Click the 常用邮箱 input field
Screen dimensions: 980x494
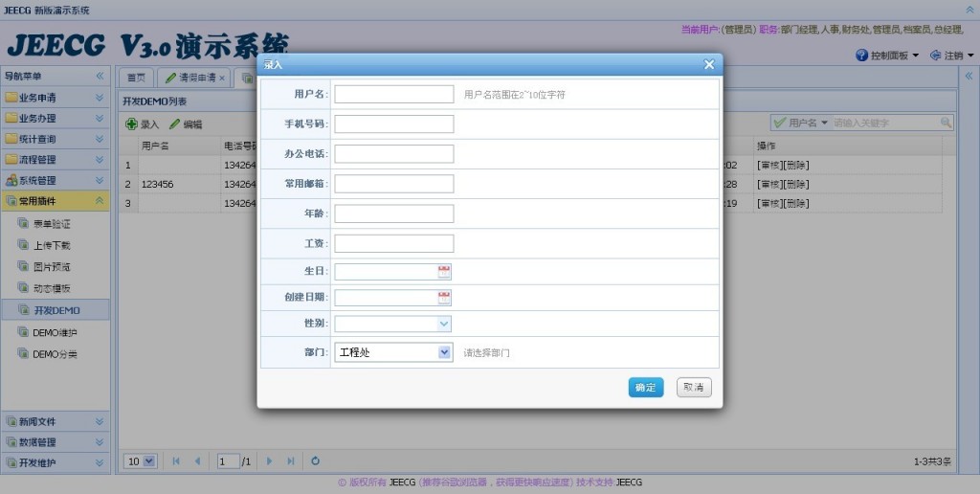tap(393, 184)
